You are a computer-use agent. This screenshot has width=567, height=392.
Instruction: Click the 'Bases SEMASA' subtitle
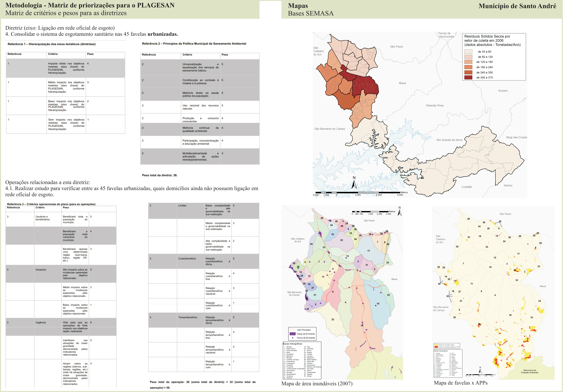[x=311, y=13]
